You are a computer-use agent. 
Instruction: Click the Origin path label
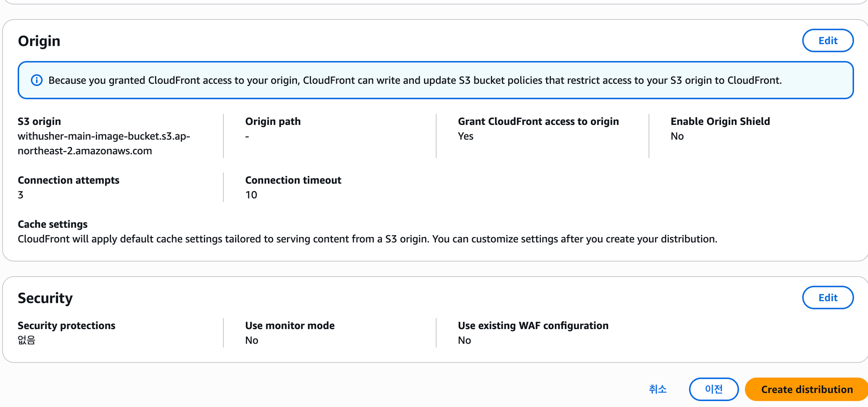pyautogui.click(x=273, y=122)
